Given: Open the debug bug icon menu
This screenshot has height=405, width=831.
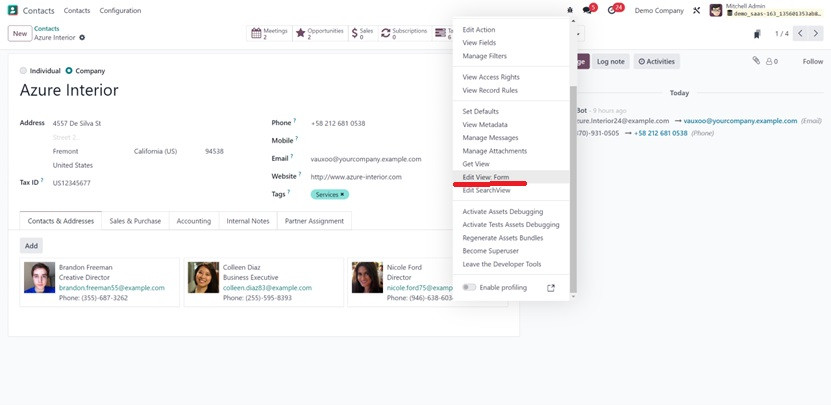Looking at the screenshot, I should [570, 10].
